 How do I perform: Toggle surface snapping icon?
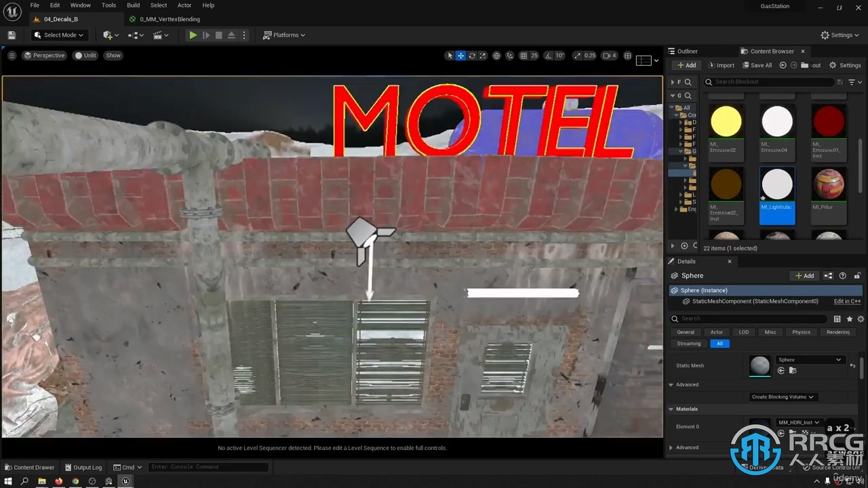pos(510,56)
